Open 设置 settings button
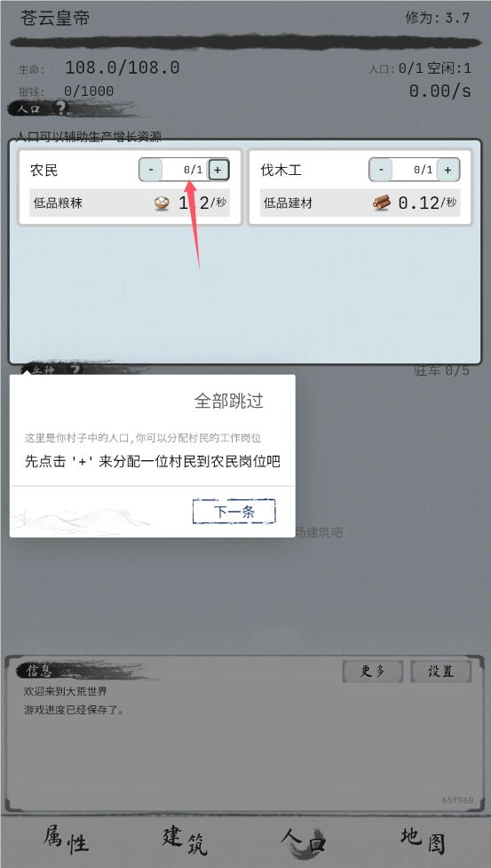The width and height of the screenshot is (491, 868). point(441,672)
